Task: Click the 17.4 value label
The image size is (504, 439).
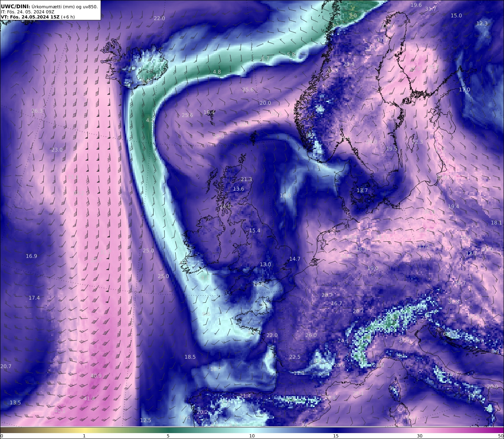Action: [34, 298]
